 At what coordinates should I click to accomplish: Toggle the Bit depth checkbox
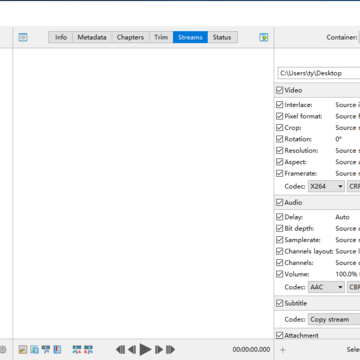[x=279, y=228]
